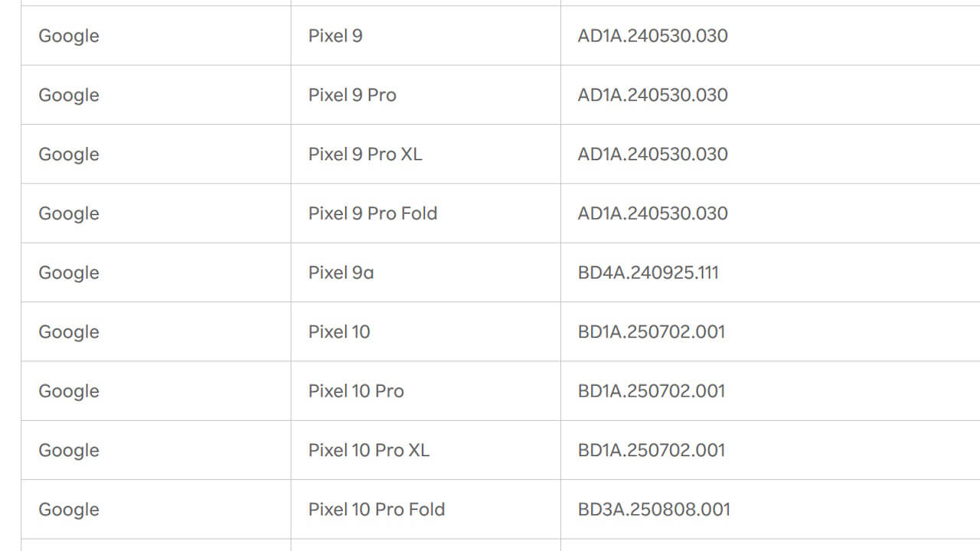Click build number BD4A.240925.111
This screenshot has height=551, width=980.
(648, 272)
